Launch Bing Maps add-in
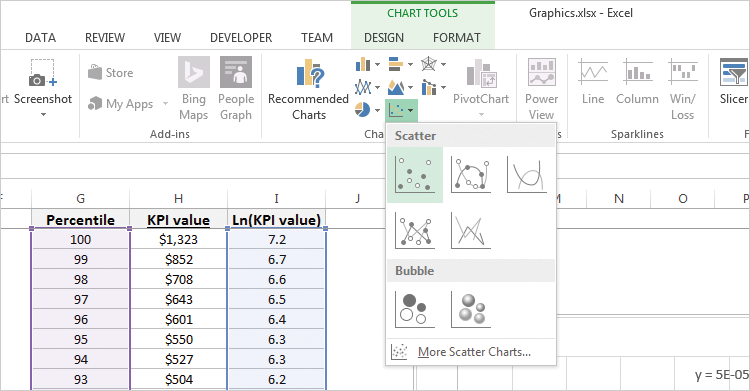750x391 pixels. point(194,89)
